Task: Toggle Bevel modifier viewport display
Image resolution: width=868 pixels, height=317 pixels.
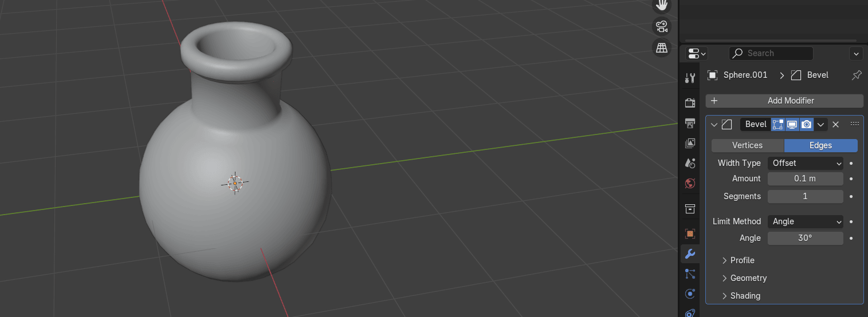Action: 792,124
